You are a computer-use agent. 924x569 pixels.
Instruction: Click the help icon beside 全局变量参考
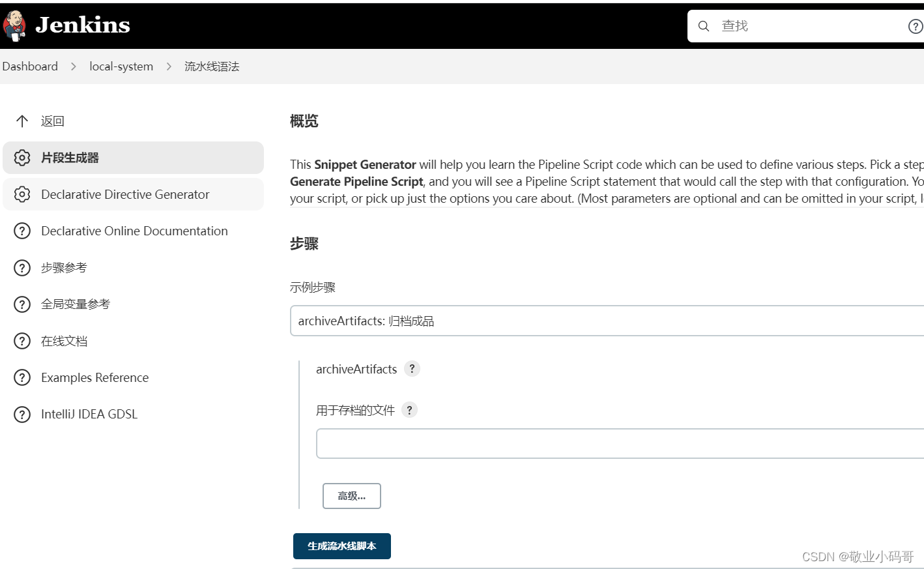point(22,304)
